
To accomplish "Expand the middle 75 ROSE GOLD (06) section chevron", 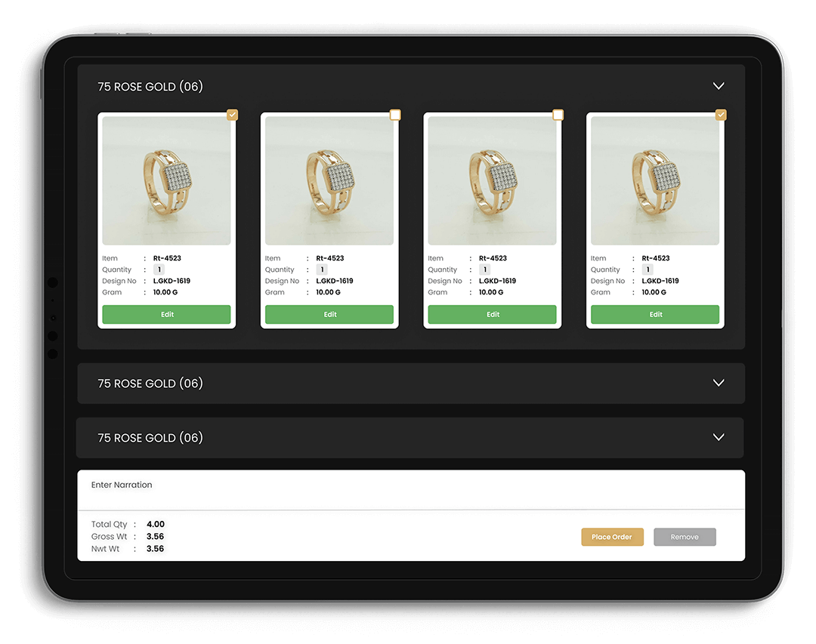I will (x=719, y=383).
